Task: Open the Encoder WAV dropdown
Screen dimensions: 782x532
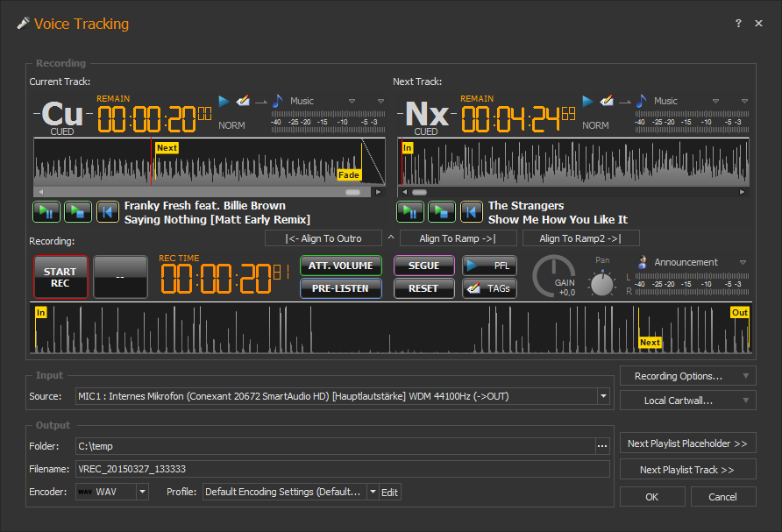Action: click(142, 492)
